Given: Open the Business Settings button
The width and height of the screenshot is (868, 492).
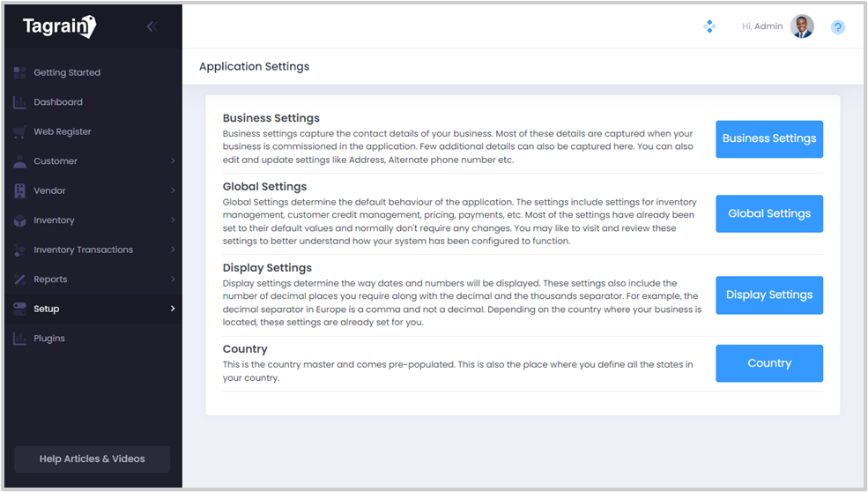Looking at the screenshot, I should [768, 138].
